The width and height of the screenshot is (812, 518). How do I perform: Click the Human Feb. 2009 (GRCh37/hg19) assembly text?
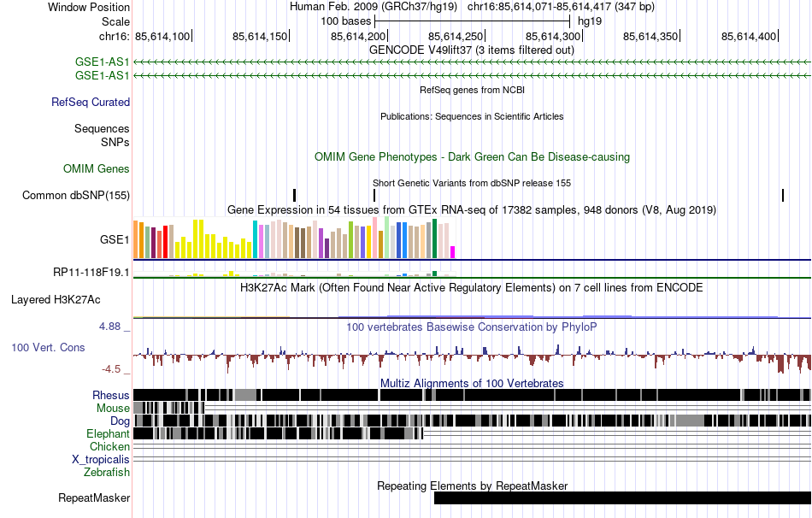click(x=374, y=7)
